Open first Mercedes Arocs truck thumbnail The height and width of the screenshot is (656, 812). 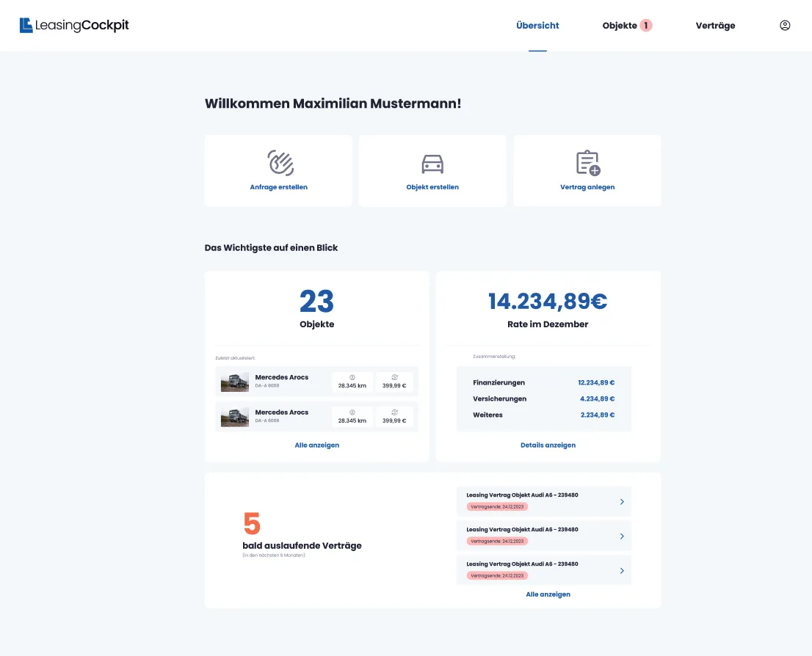[x=235, y=382]
